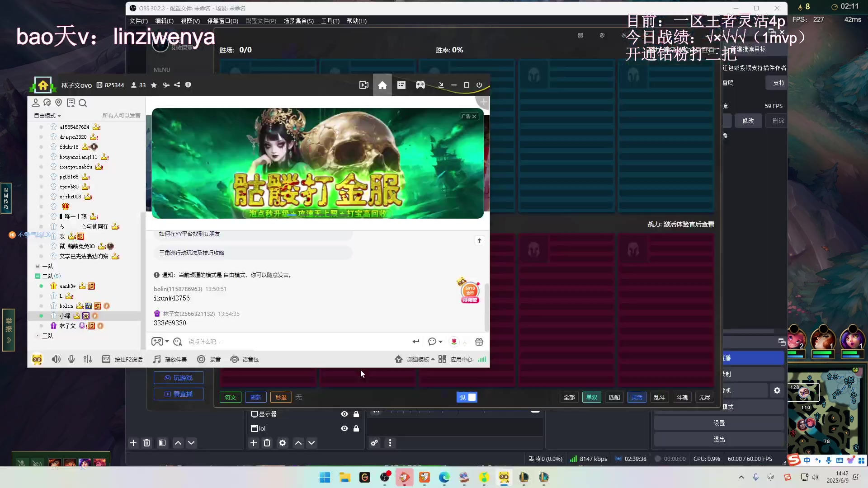Hide the 显示器 source with eye icon
868x488 pixels.
tap(344, 414)
